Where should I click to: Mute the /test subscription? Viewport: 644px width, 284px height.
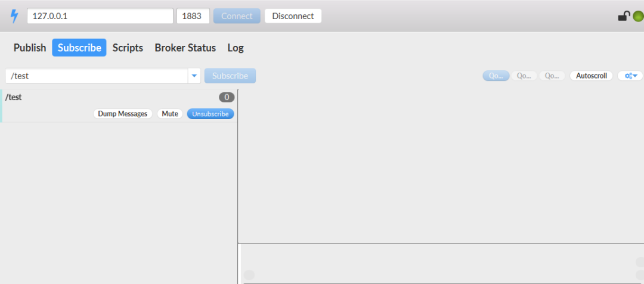pos(170,114)
